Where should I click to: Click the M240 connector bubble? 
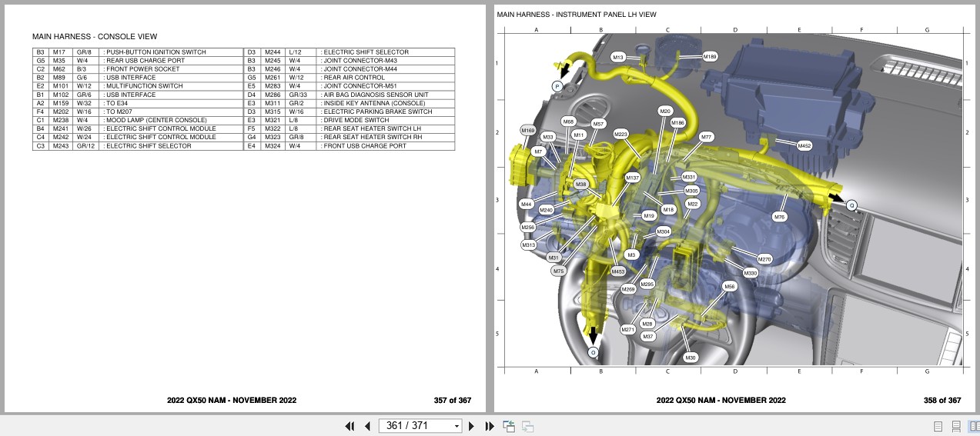click(546, 210)
